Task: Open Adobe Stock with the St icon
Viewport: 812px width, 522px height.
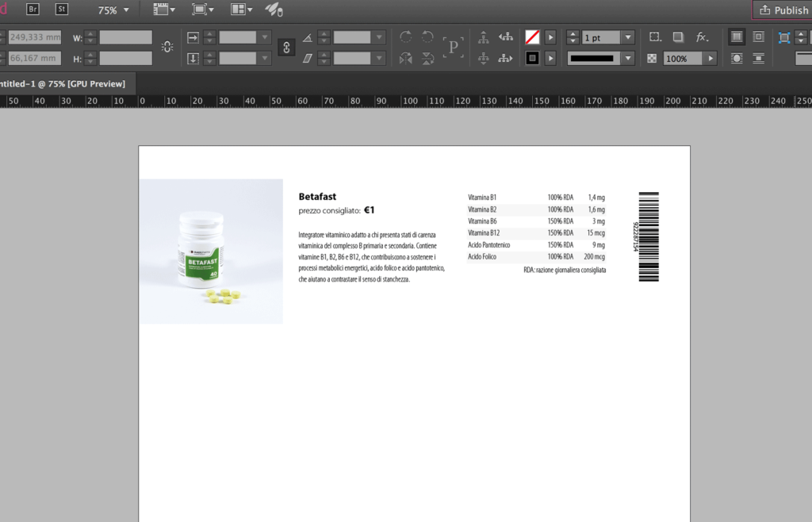Action: [62, 10]
